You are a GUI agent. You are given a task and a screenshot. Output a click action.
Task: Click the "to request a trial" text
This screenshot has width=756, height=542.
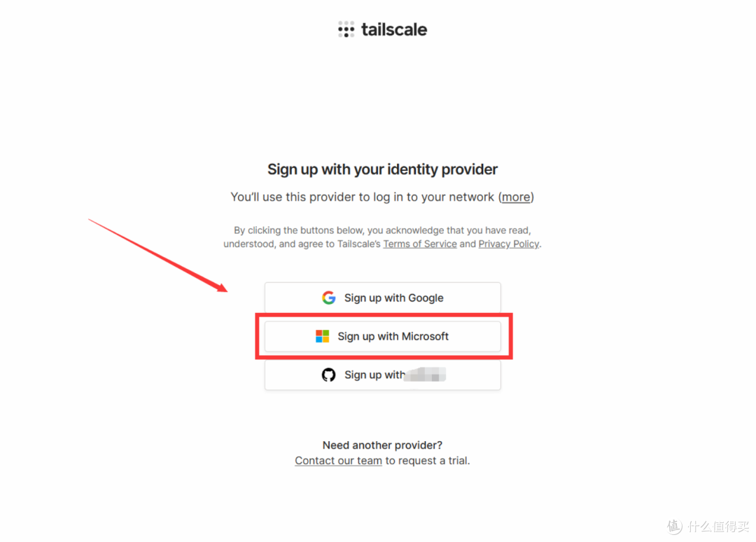pos(428,461)
